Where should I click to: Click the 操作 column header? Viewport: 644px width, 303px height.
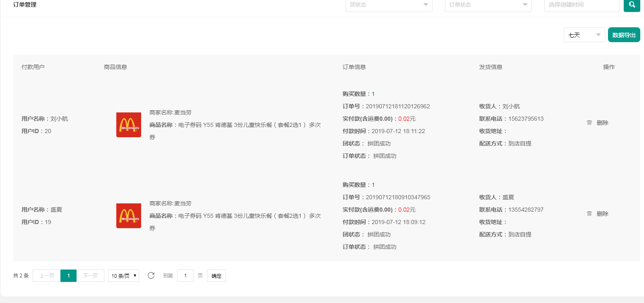(608, 67)
